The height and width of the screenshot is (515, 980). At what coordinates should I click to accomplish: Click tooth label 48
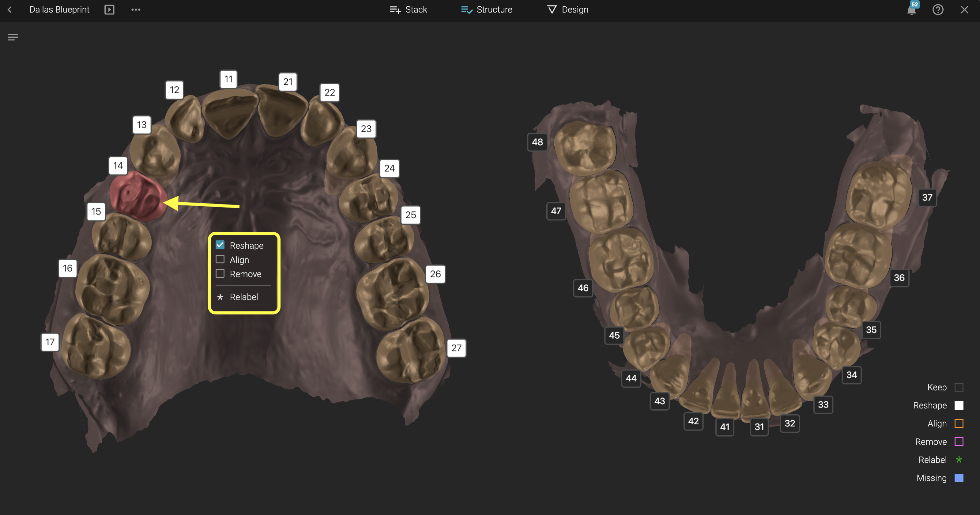pos(537,142)
